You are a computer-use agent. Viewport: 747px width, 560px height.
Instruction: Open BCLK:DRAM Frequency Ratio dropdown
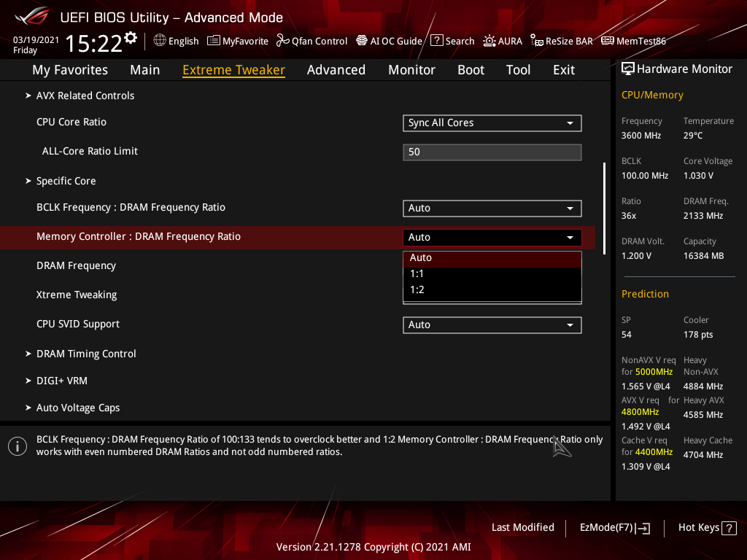492,208
